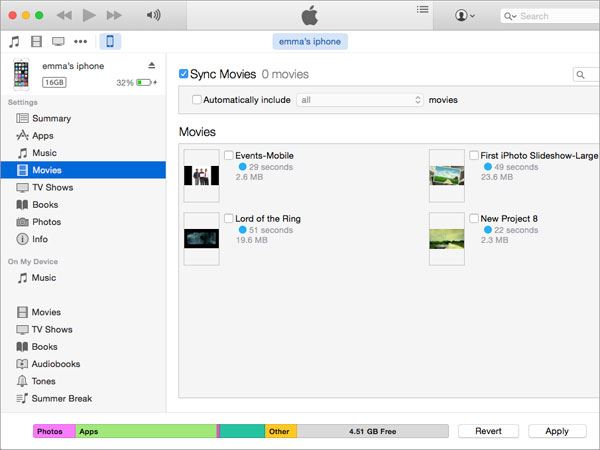Click the Events-Mobile title text
The image size is (600, 450).
[x=264, y=155]
